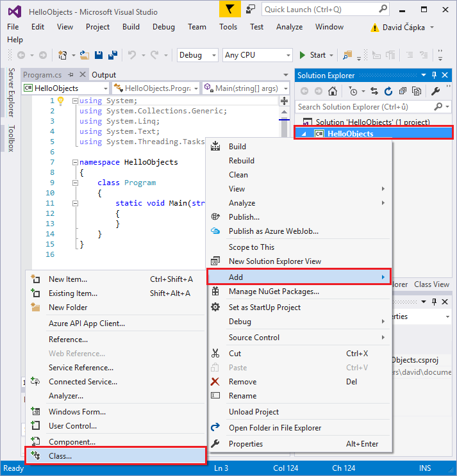
Task: Collapse the using directives block
Action: pos(75,101)
